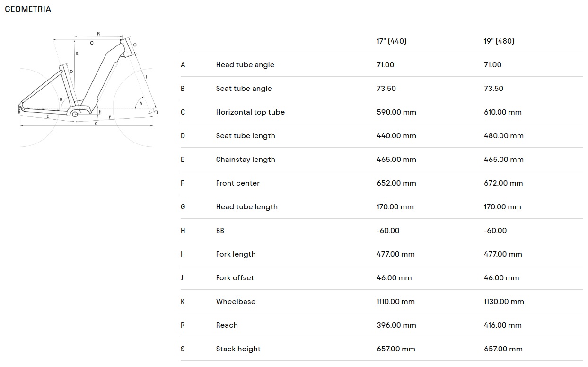Select the Wheelbase row label
Viewport: 588px width, 367px height.
[236, 302]
